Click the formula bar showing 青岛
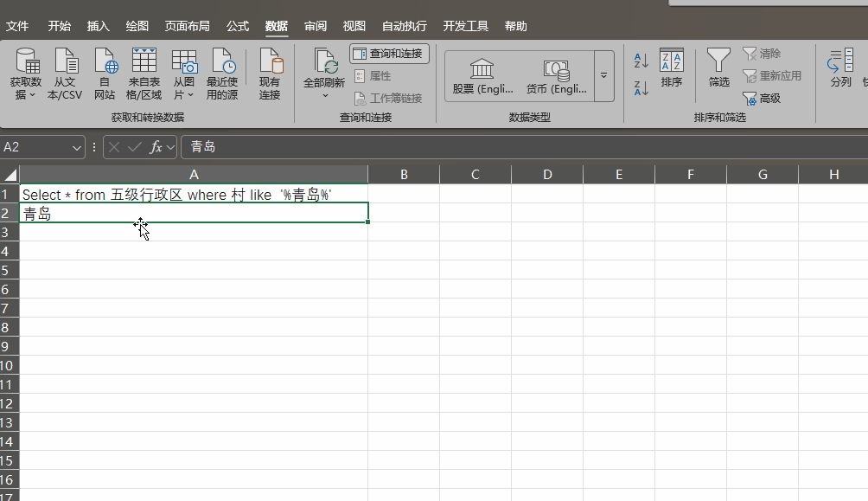 click(524, 147)
